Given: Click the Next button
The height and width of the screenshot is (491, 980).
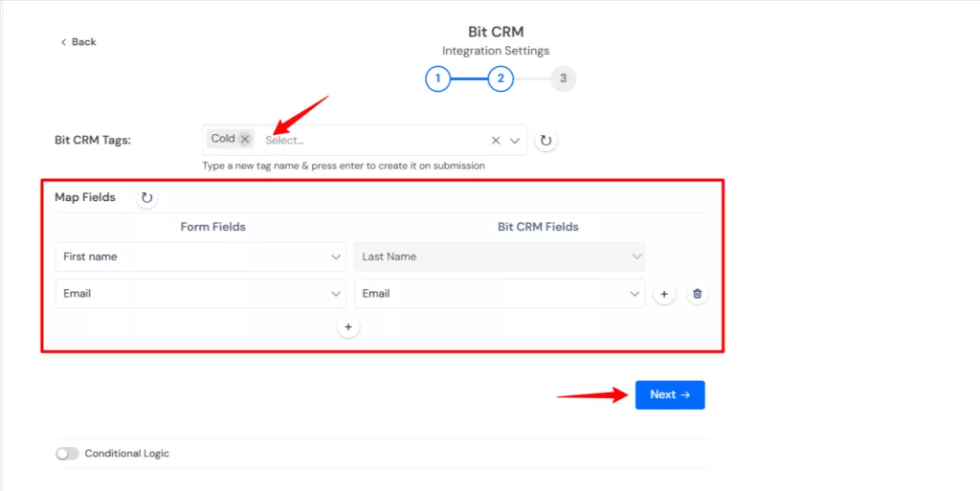Looking at the screenshot, I should [670, 394].
